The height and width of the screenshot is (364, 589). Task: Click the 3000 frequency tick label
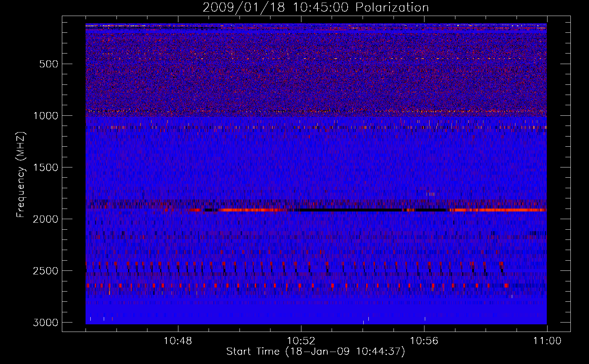(x=46, y=323)
